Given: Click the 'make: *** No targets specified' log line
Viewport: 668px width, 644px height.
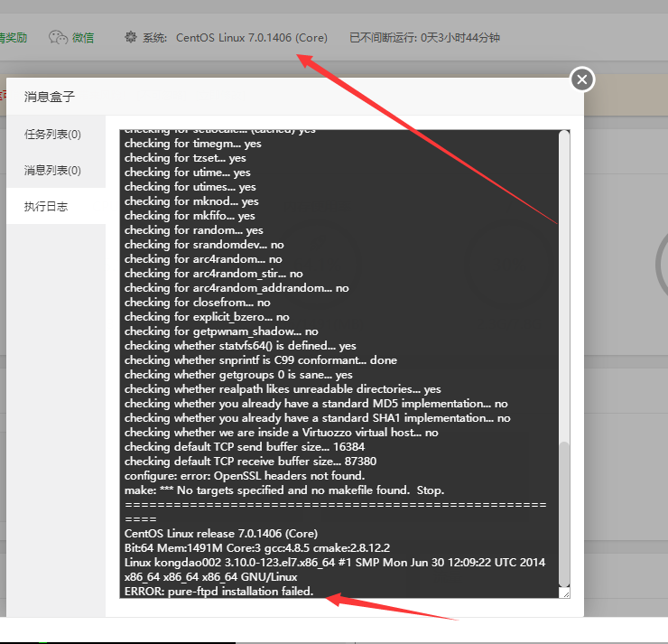Looking at the screenshot, I should (284, 490).
